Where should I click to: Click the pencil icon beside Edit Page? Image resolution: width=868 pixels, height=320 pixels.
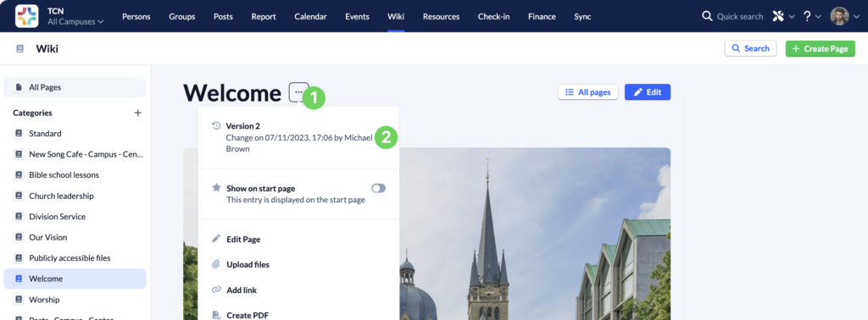[216, 239]
